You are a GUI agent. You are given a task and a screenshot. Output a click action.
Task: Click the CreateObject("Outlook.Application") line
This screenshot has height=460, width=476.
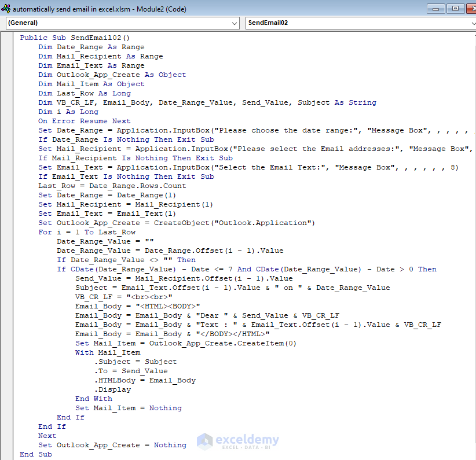coord(177,223)
